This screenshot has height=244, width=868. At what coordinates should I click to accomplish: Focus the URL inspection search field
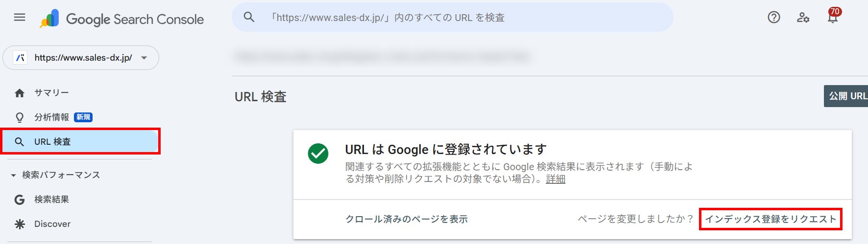pyautogui.click(x=453, y=17)
